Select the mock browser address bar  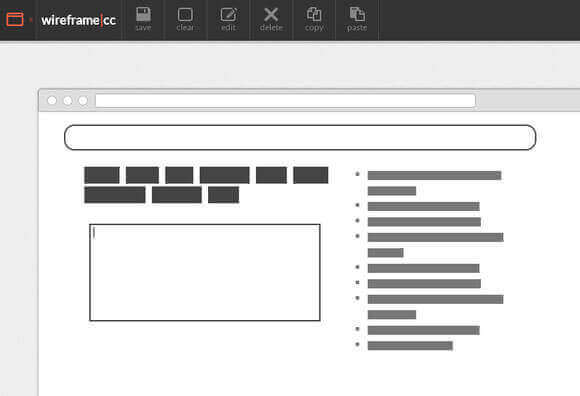coord(285,101)
